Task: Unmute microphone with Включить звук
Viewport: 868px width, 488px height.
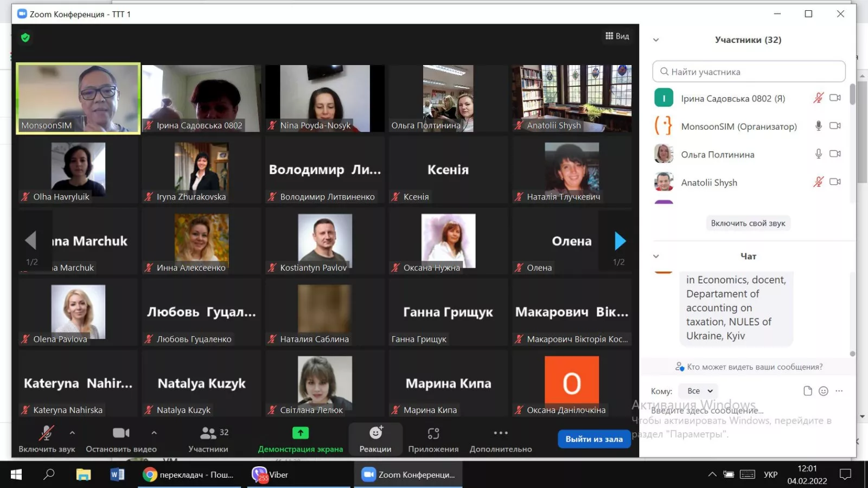Action: point(46,439)
